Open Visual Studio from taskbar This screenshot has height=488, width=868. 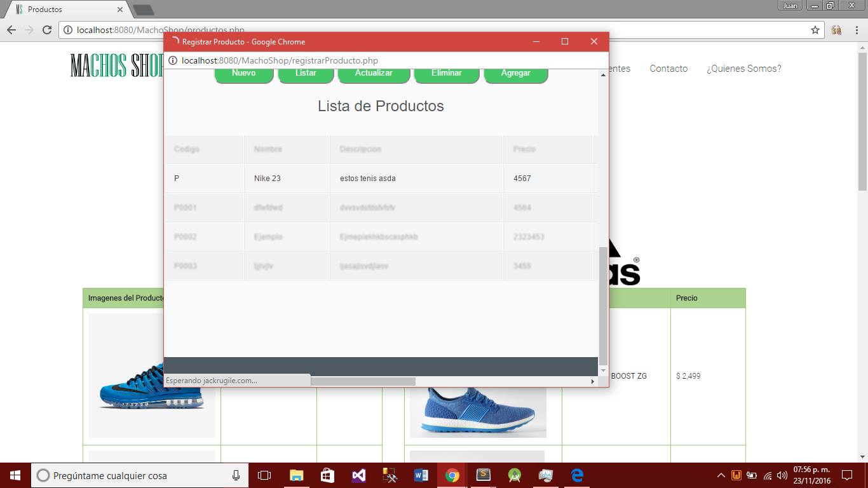tap(358, 475)
